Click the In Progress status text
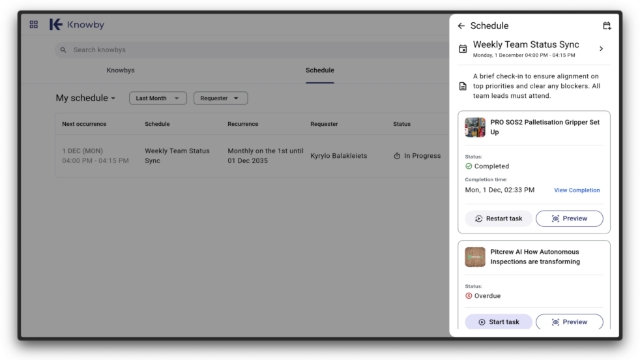The height and width of the screenshot is (360, 640). (x=422, y=156)
